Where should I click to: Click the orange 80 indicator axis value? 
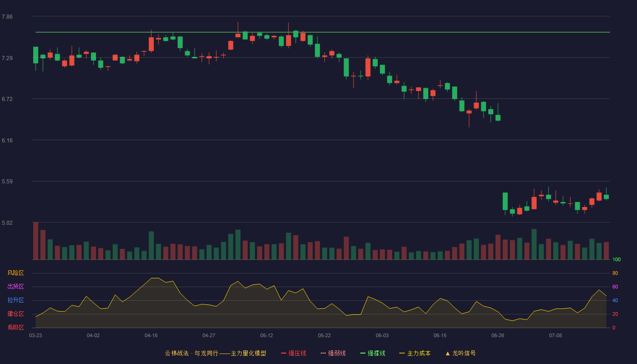pos(615,273)
